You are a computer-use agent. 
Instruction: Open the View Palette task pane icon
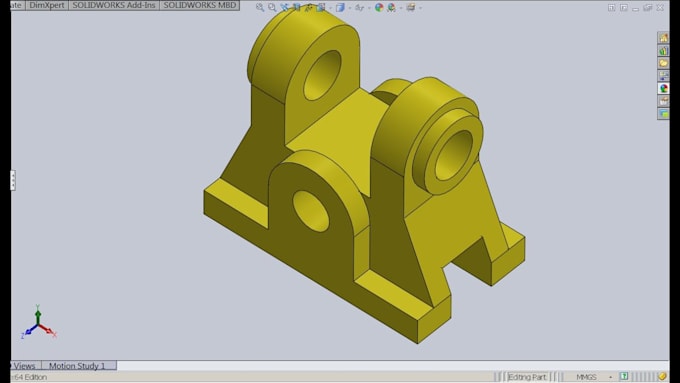coord(663,75)
